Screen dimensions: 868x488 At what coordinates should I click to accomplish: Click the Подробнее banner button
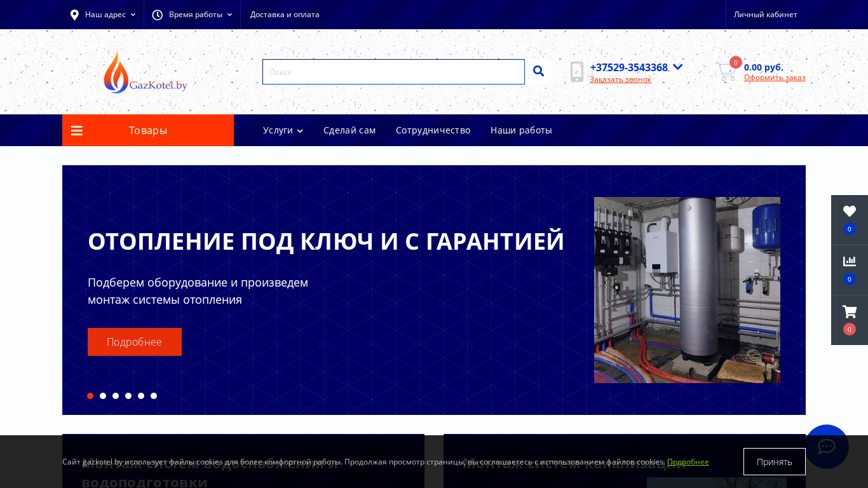click(135, 342)
